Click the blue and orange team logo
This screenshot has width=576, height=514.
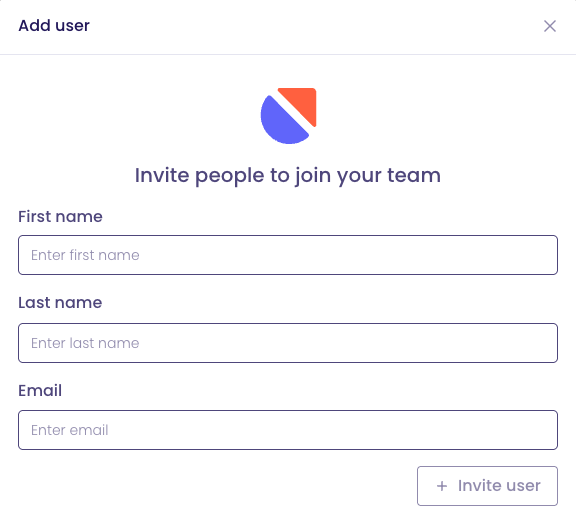click(x=288, y=116)
